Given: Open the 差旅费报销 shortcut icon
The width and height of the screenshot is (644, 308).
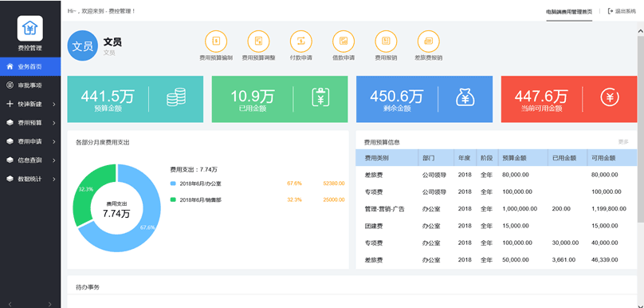Looking at the screenshot, I should [x=428, y=41].
